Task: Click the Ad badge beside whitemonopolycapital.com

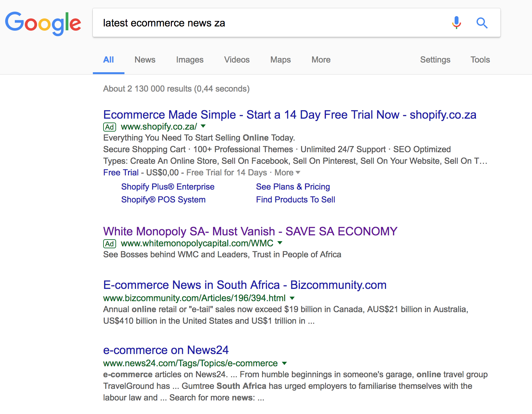Action: coord(110,244)
